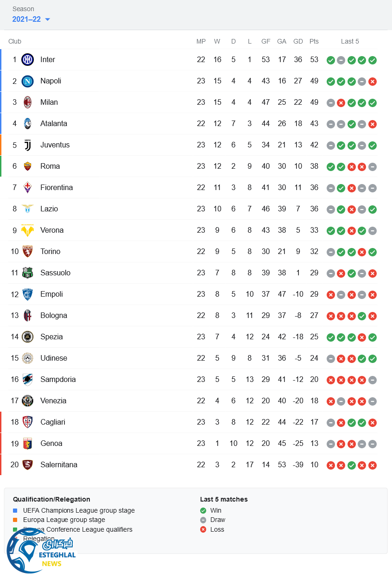Click the Pts column header
The width and height of the screenshot is (392, 585).
tap(314, 41)
